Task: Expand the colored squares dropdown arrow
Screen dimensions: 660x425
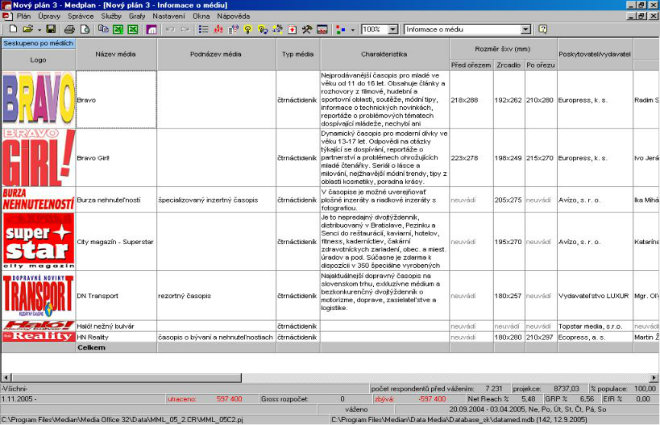Action: [353, 29]
